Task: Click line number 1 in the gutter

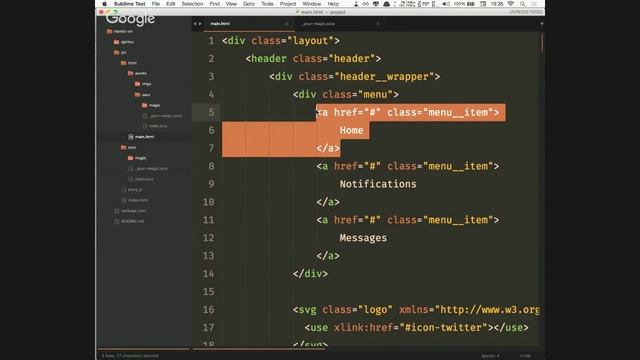Action: pyautogui.click(x=211, y=41)
